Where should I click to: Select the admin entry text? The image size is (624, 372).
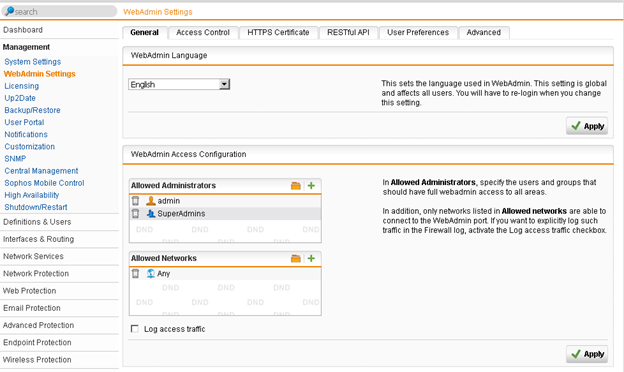[x=169, y=201]
